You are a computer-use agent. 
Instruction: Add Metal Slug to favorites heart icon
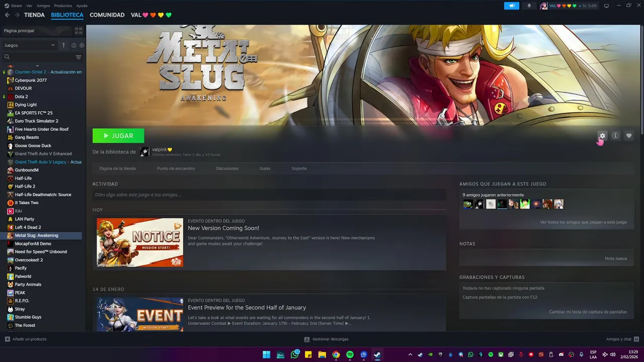[x=628, y=136]
